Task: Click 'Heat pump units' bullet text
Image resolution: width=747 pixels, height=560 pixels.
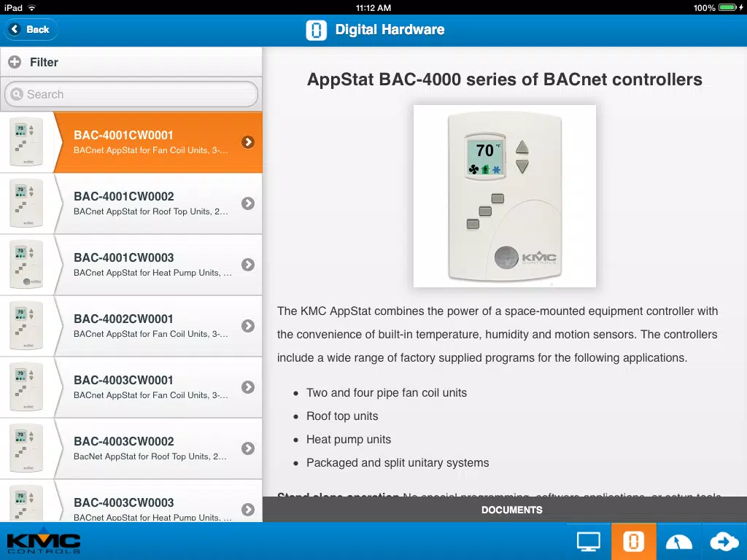Action: coord(349,440)
